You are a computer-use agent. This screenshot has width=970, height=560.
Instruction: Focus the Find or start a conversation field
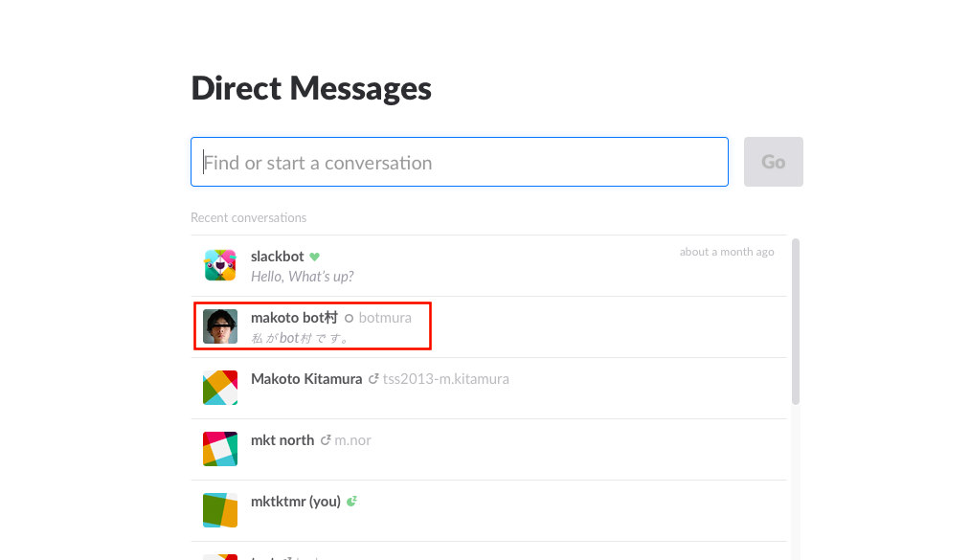click(x=460, y=162)
